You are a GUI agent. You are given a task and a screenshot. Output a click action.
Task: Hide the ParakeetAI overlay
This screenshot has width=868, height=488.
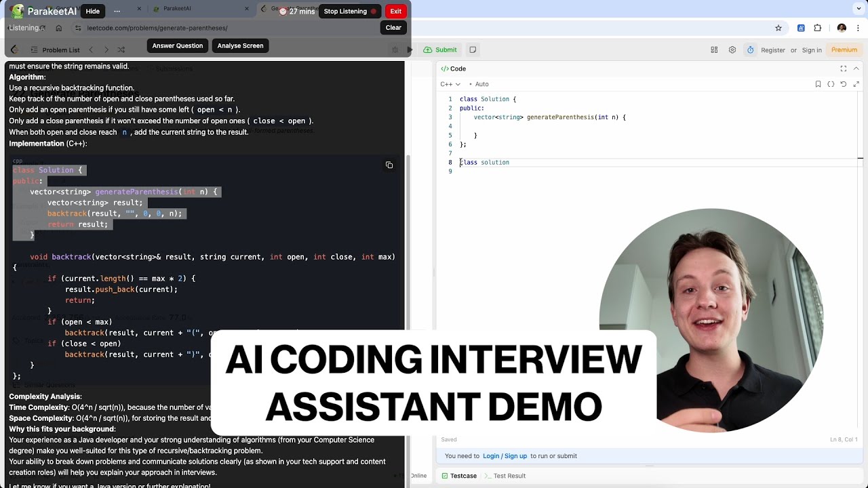coord(93,11)
